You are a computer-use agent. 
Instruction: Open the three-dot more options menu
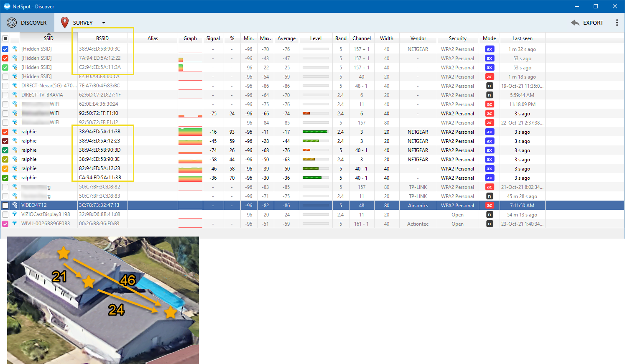coord(617,23)
